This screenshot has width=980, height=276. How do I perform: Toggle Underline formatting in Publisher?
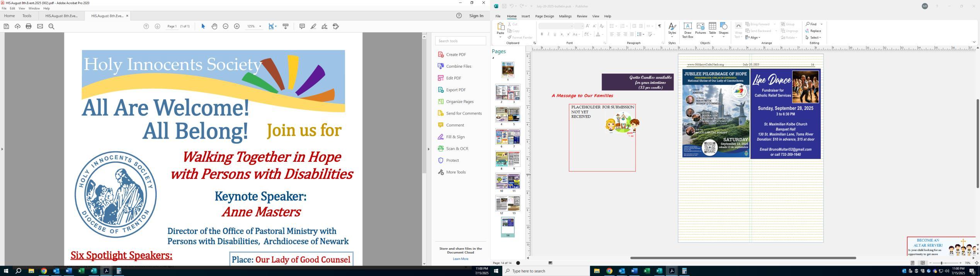pyautogui.click(x=555, y=34)
